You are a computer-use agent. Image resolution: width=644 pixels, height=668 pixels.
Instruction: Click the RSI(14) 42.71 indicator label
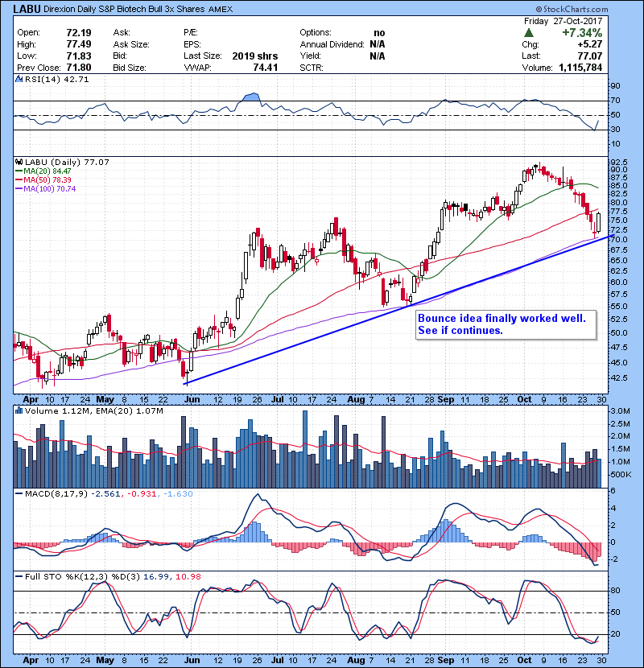[56, 79]
